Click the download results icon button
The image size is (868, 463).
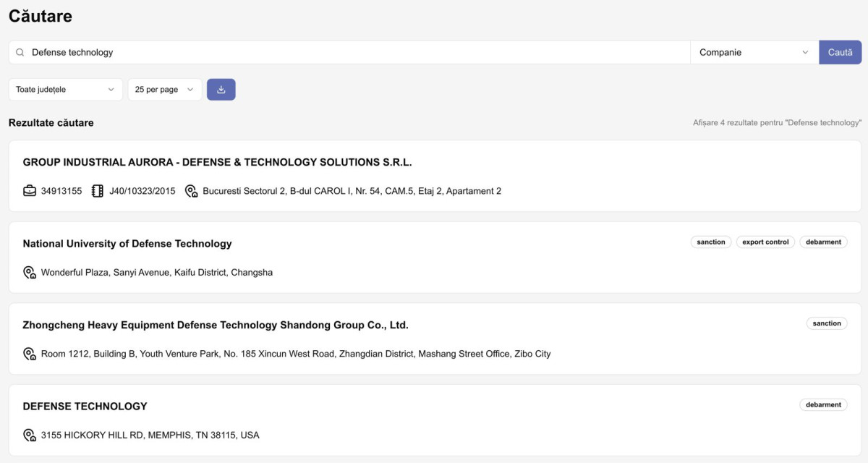click(221, 90)
